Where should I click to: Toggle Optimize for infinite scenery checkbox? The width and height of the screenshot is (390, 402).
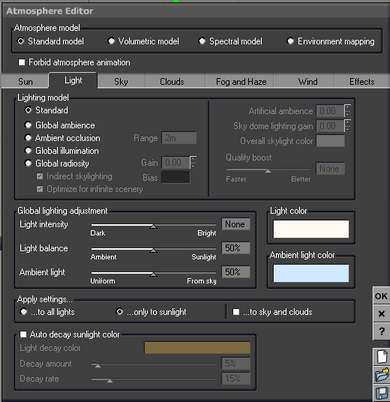point(40,189)
